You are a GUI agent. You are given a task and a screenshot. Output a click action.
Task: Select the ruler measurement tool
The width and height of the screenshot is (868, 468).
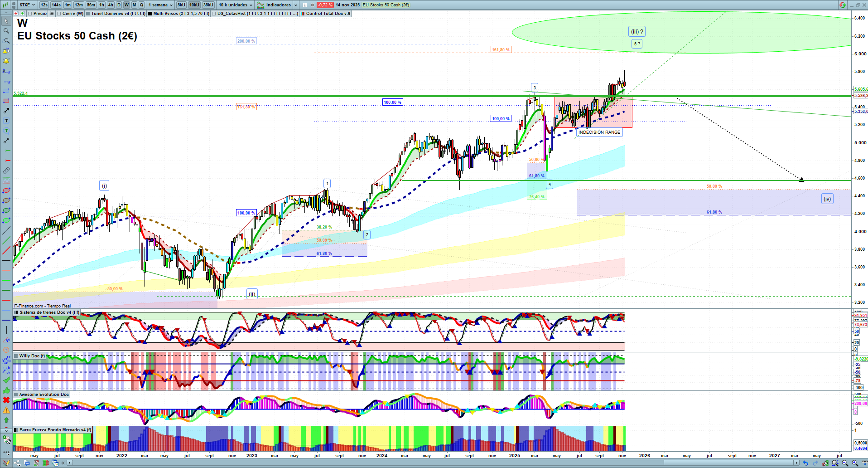click(x=6, y=171)
